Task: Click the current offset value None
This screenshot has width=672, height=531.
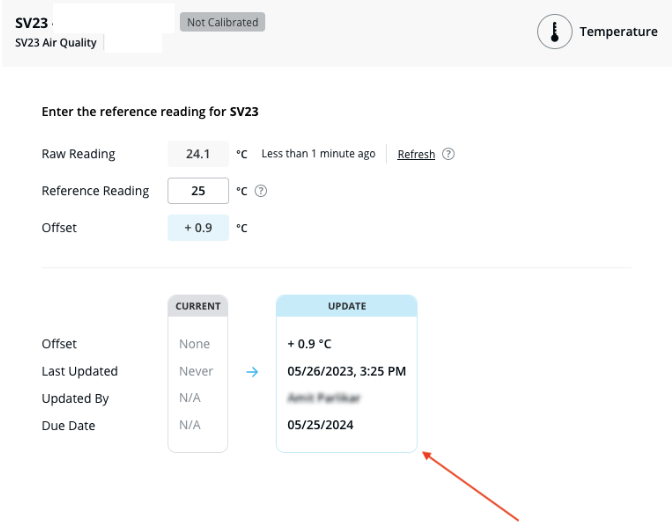Action: coord(194,344)
